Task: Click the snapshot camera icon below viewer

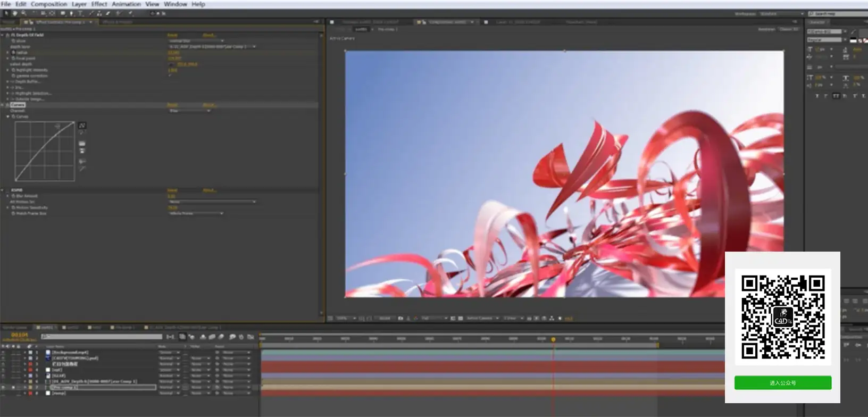Action: [400, 318]
